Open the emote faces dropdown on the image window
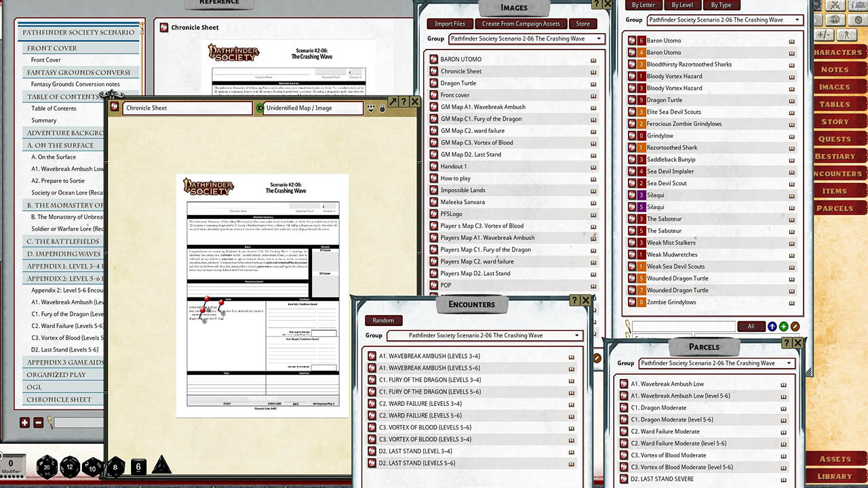 click(x=371, y=108)
